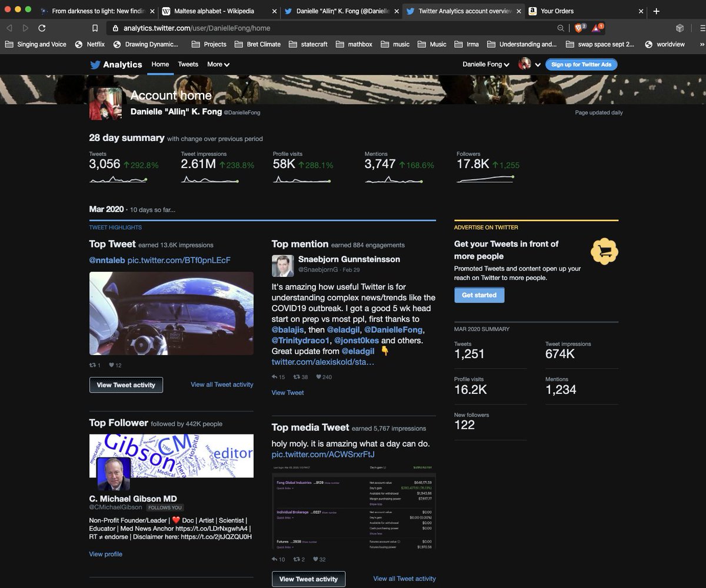The height and width of the screenshot is (588, 706).
Task: Click the Get started button
Action: click(479, 295)
